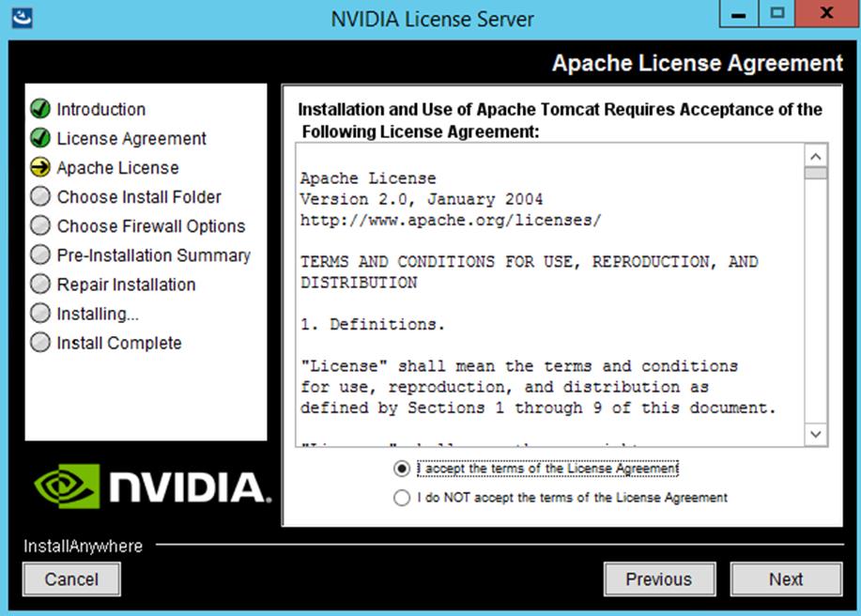The width and height of the screenshot is (861, 616).
Task: Click the 'Install Complete' step label
Action: pyautogui.click(x=119, y=343)
